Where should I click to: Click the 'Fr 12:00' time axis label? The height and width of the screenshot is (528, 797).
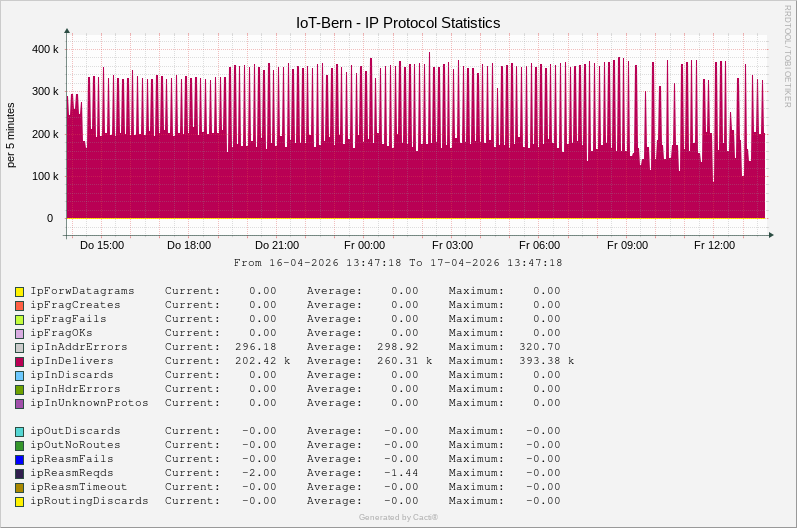point(714,245)
